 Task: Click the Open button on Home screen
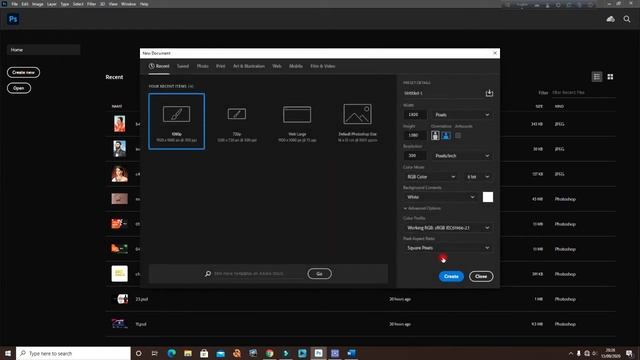(19, 88)
